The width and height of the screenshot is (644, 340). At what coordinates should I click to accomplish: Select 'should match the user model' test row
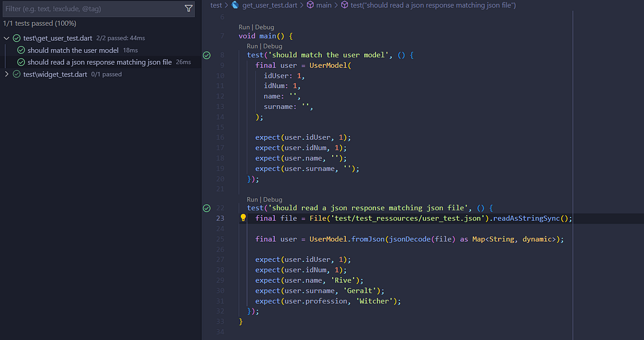click(x=101, y=50)
